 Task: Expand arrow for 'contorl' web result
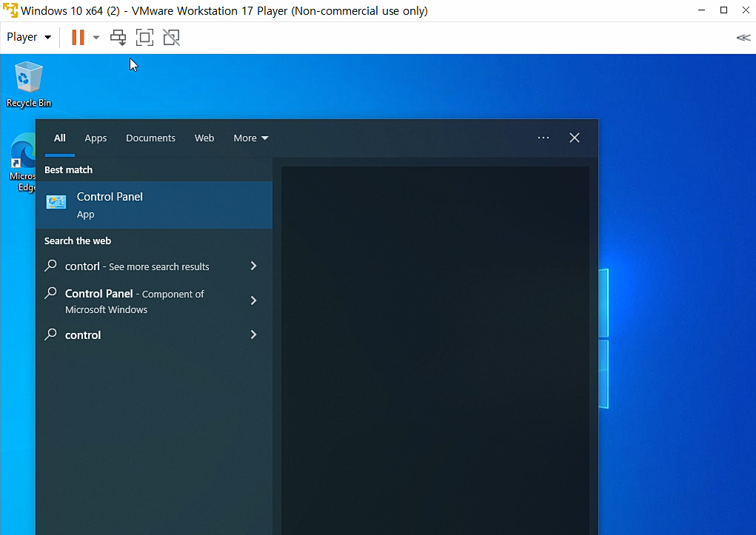[254, 266]
